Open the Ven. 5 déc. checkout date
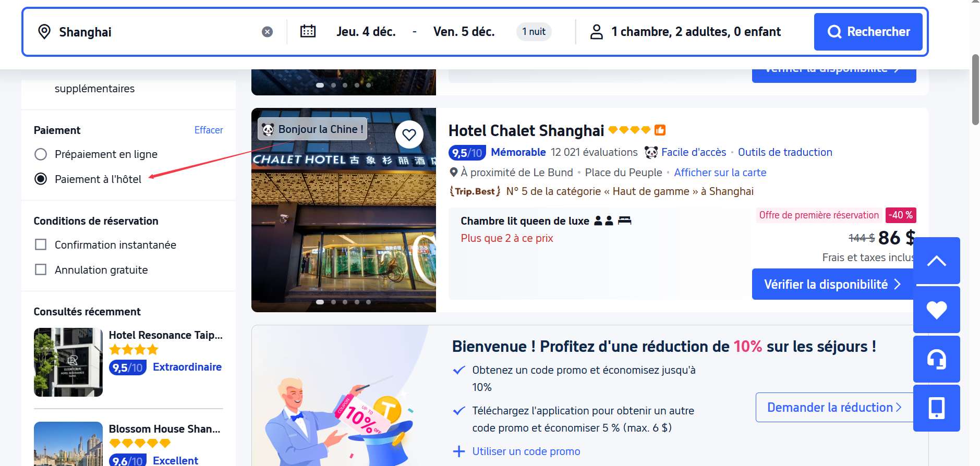The width and height of the screenshot is (980, 466). point(464,32)
